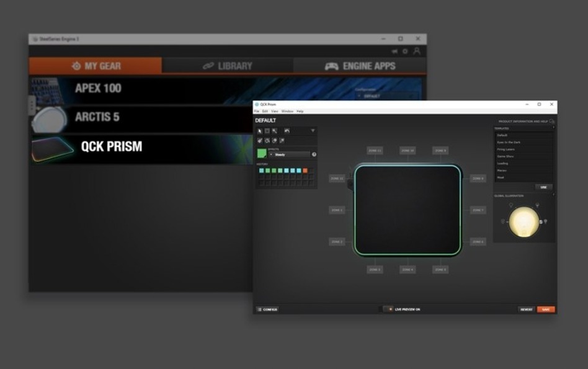Viewport: 588px width, 369px height.
Task: Open Product Information and Help link
Action: point(526,122)
